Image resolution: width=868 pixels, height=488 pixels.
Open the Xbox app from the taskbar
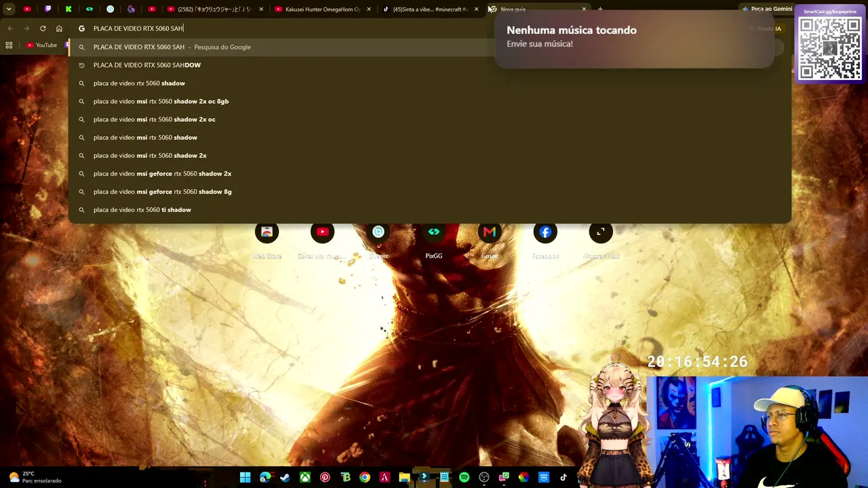pyautogui.click(x=305, y=477)
